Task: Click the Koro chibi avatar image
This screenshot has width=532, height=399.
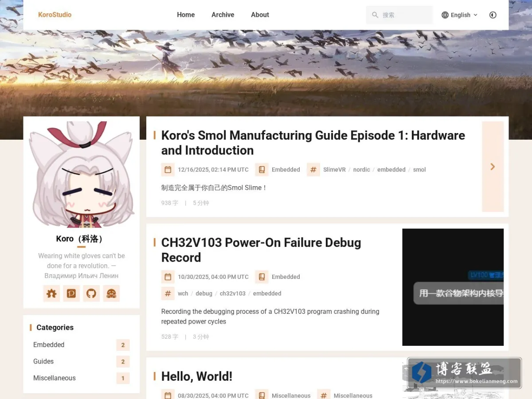Action: tap(82, 174)
